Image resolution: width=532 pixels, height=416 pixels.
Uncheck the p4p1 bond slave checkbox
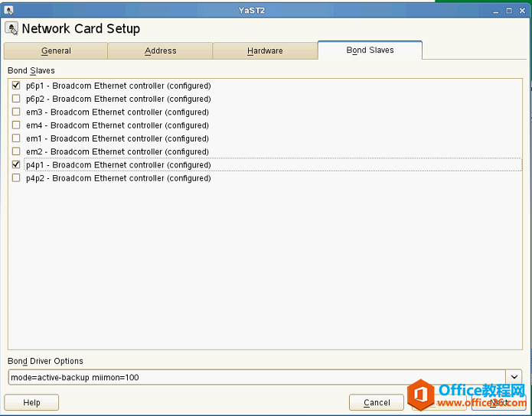(16, 164)
